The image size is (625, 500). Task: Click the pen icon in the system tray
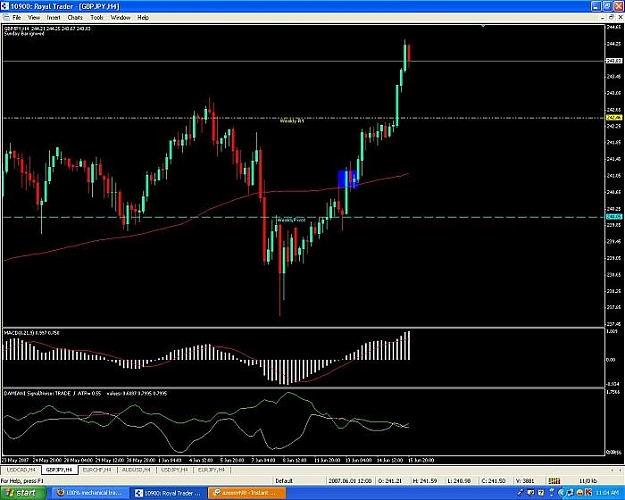(521, 493)
